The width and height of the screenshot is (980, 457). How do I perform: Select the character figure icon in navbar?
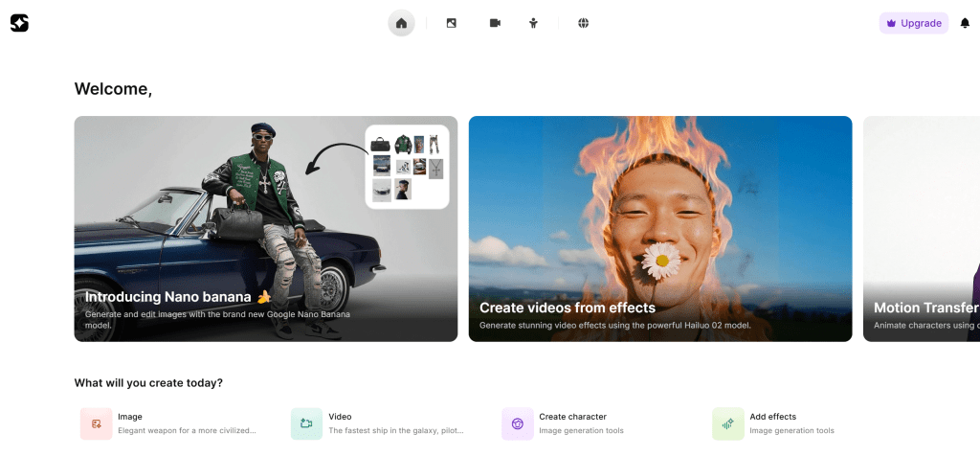(x=533, y=23)
